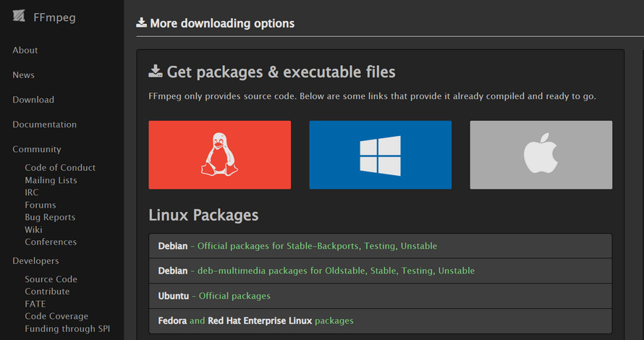This screenshot has width=644, height=340.
Task: Open Ubuntu Official packages link
Action: click(234, 296)
